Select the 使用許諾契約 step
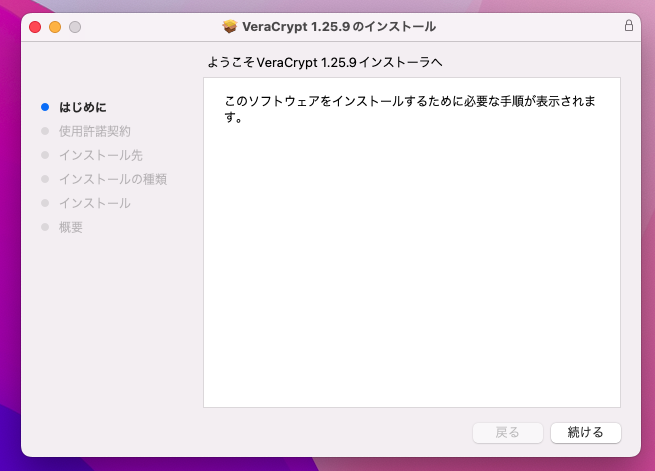Viewport: 655px width, 471px height. click(94, 131)
